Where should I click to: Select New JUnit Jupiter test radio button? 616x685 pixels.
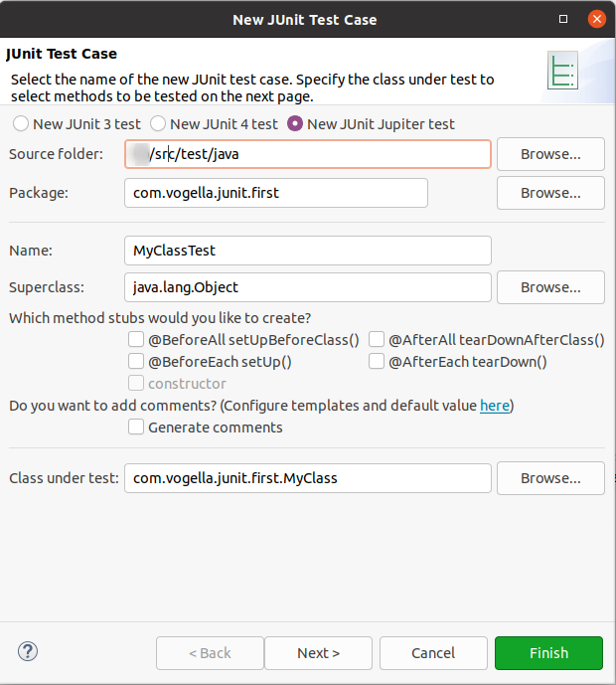(x=294, y=124)
